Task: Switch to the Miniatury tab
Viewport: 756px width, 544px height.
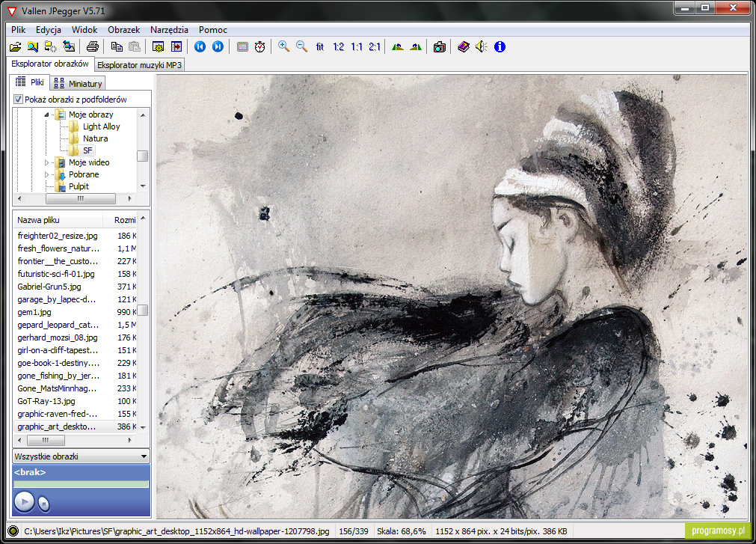Action: [78, 83]
